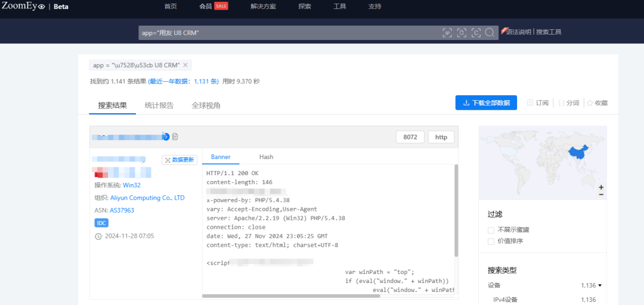Screen dimensions: 644x305
Task: Click the magnifier search icon
Action: (x=490, y=33)
